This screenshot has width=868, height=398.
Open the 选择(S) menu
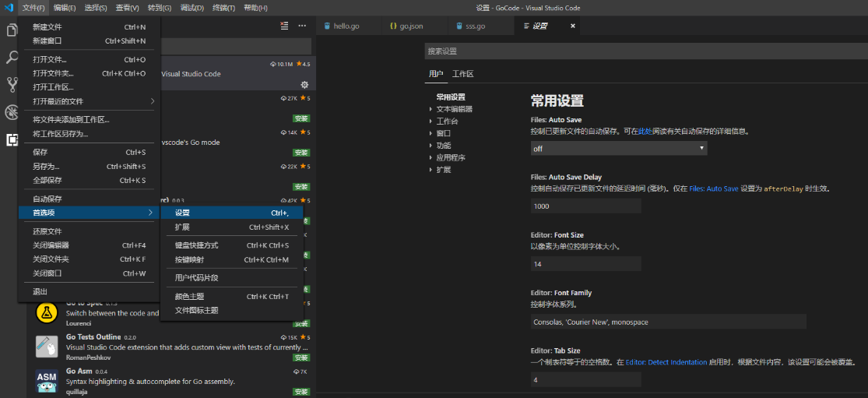97,8
